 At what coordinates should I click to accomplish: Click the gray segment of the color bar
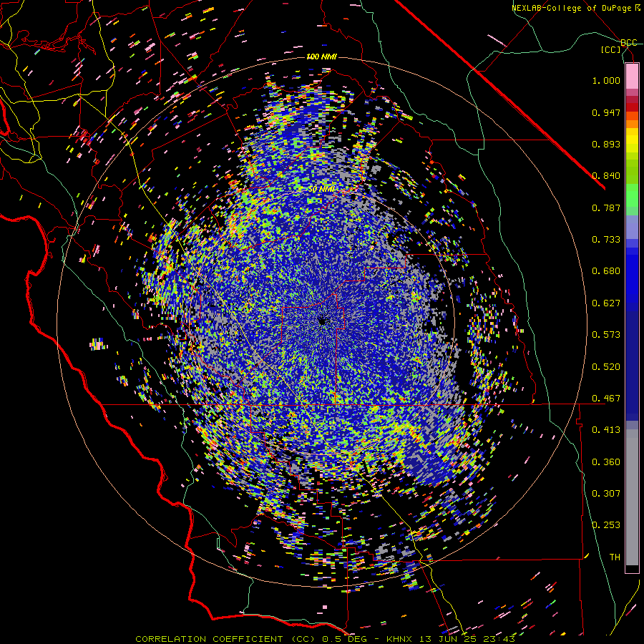pyautogui.click(x=632, y=497)
